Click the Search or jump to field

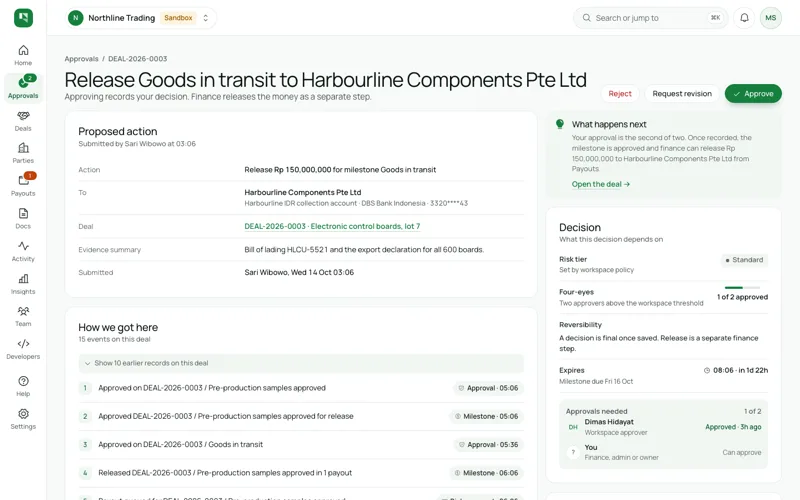pyautogui.click(x=651, y=18)
